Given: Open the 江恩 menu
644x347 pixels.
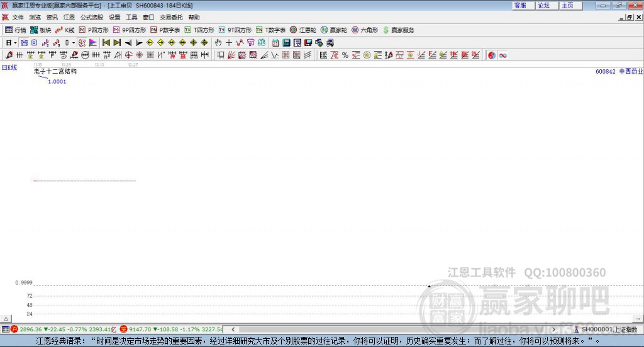Looking at the screenshot, I should (x=69, y=17).
